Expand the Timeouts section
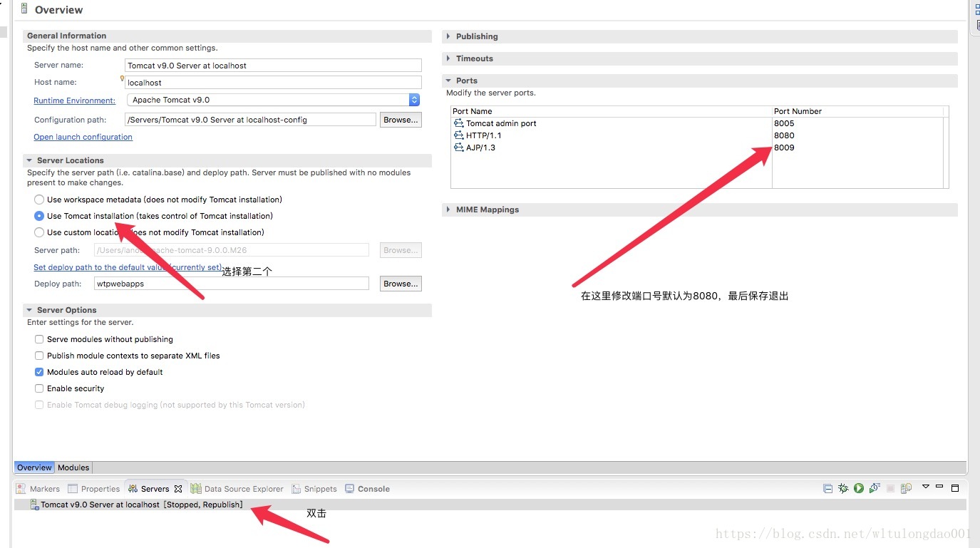The height and width of the screenshot is (548, 980). (x=448, y=58)
